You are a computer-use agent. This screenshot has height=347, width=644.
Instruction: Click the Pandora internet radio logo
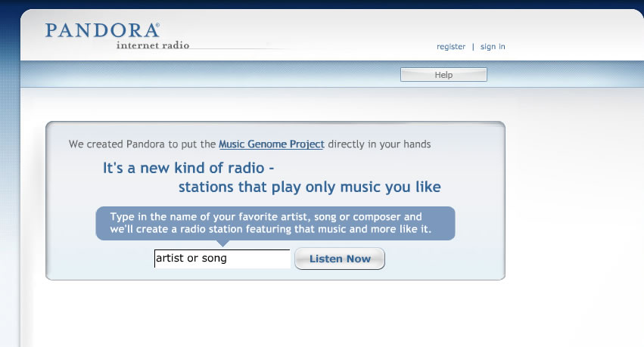[117, 36]
